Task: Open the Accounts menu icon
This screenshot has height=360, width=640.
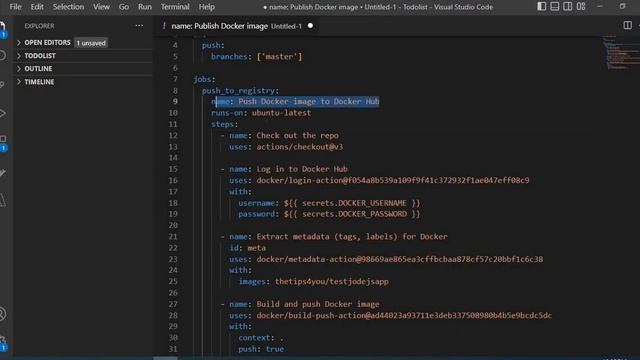Action: 2,314
